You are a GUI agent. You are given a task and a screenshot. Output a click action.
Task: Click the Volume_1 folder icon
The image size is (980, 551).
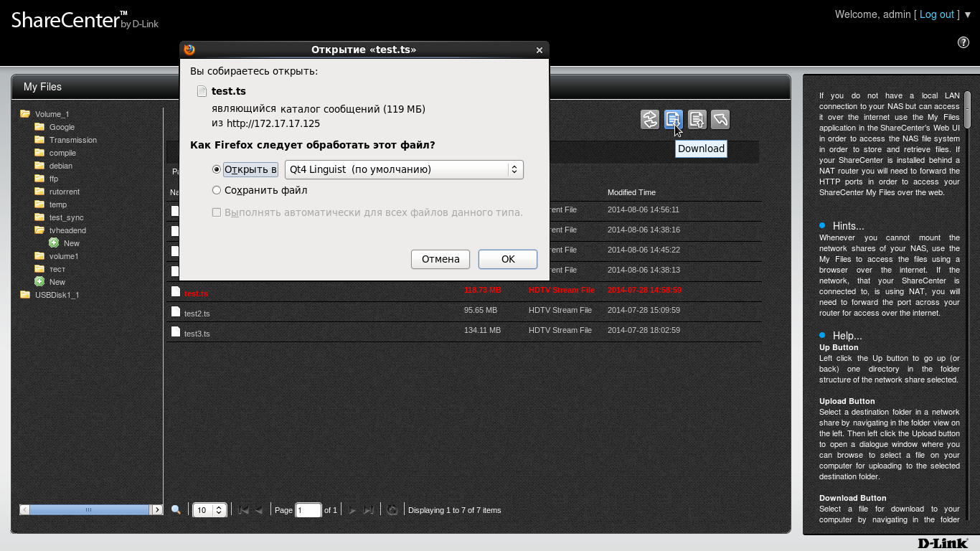coord(25,113)
